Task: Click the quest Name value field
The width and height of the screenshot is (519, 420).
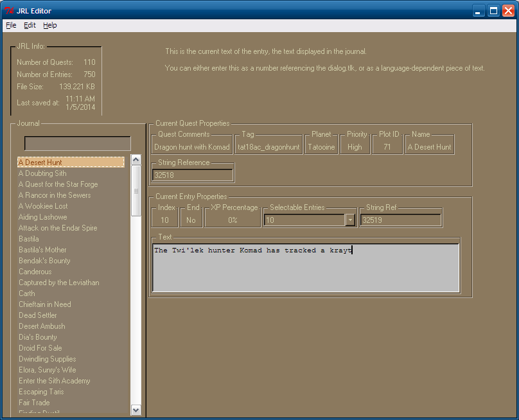Action: pos(429,147)
